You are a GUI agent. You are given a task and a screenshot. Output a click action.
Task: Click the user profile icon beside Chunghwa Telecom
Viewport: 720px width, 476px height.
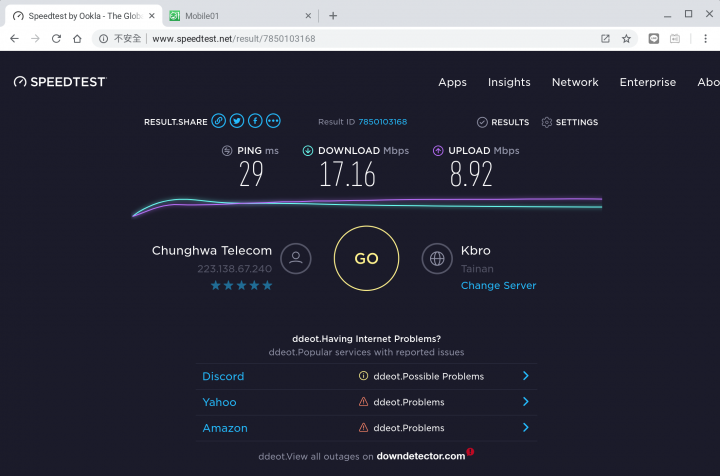[x=296, y=258]
